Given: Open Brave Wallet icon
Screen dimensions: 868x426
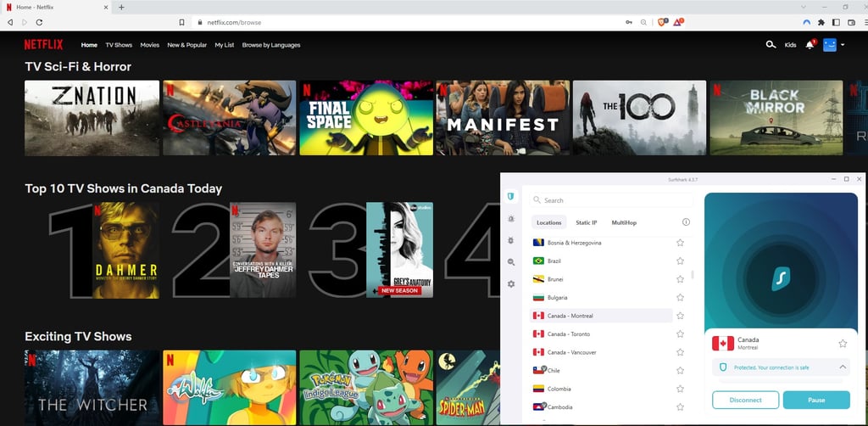Looking at the screenshot, I should [x=851, y=22].
